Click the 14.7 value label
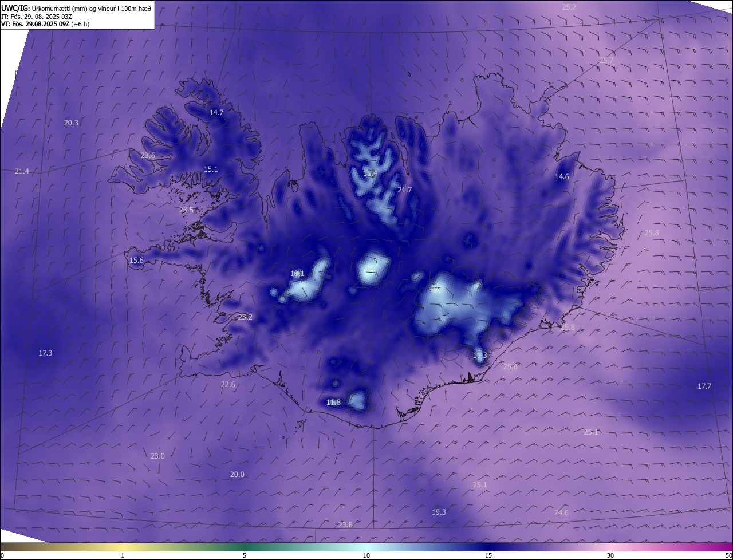This screenshot has width=733, height=560. [216, 112]
